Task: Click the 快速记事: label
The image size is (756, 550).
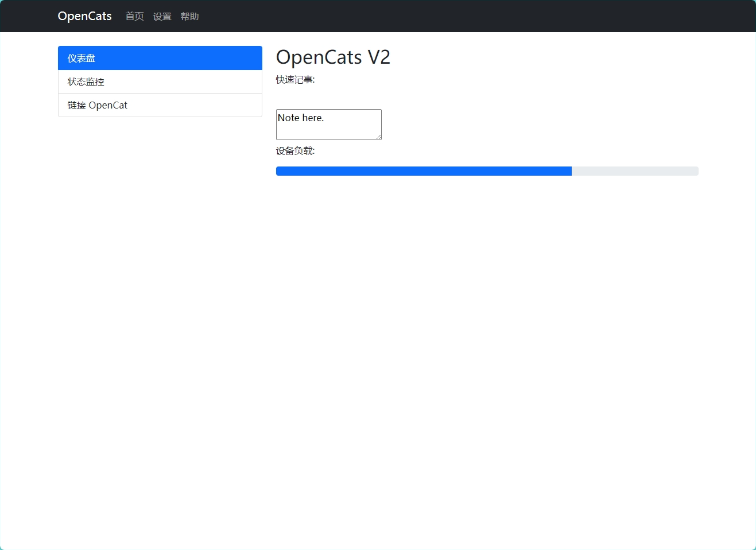Action: tap(295, 80)
